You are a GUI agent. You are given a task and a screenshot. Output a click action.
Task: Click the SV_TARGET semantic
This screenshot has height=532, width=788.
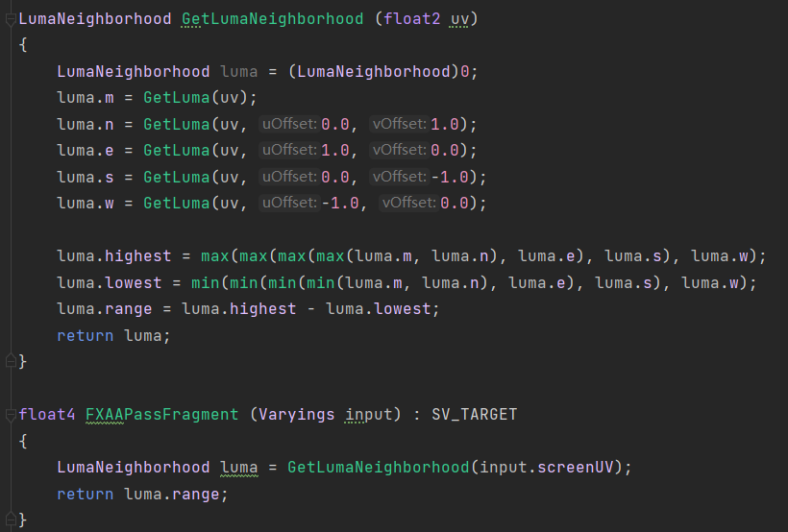click(475, 415)
